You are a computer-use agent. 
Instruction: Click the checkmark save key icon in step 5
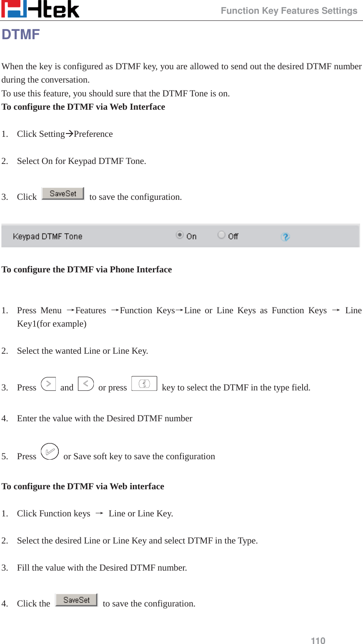(x=50, y=452)
